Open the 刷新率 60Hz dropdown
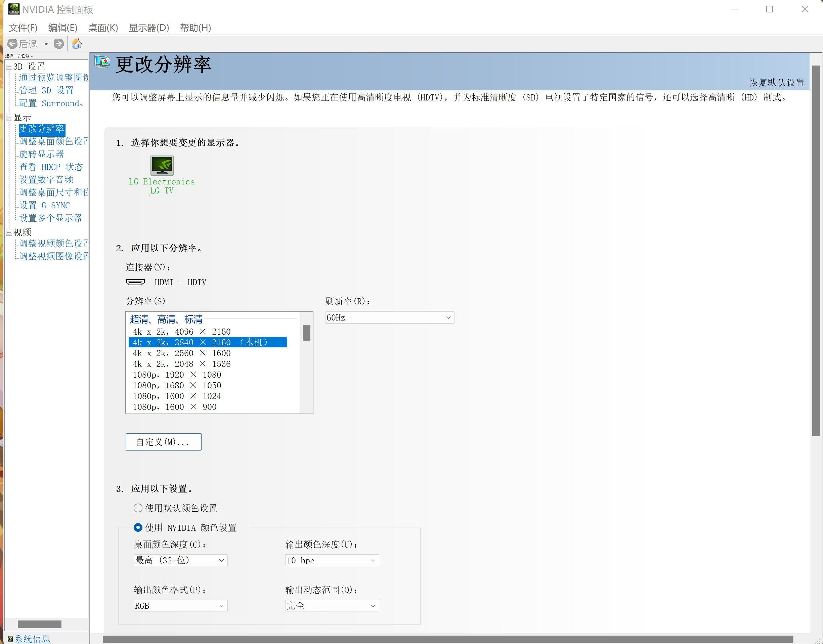823x644 pixels. 389,317
